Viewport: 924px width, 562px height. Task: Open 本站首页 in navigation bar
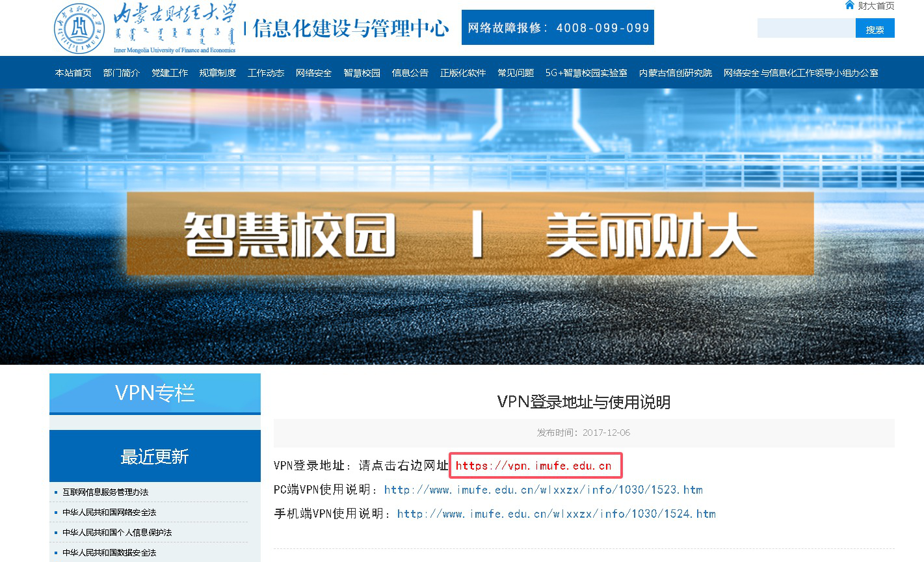click(x=73, y=73)
